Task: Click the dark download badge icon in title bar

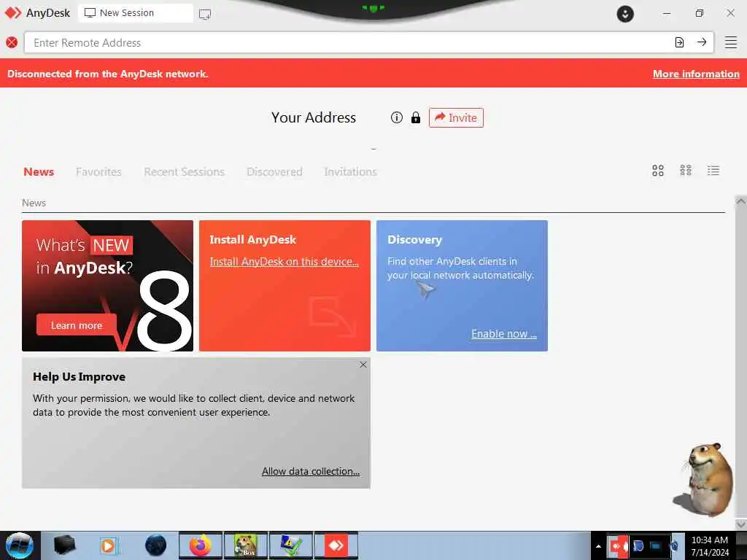Action: tap(625, 14)
